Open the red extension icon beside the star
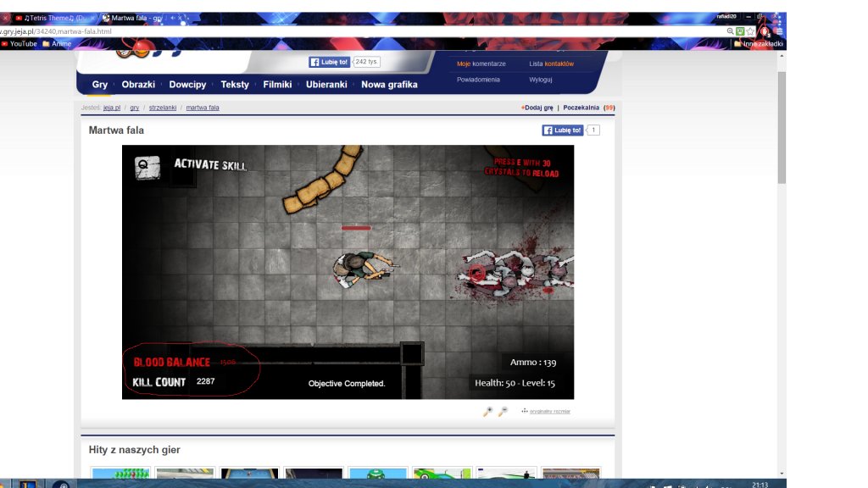The image size is (868, 488). point(765,31)
